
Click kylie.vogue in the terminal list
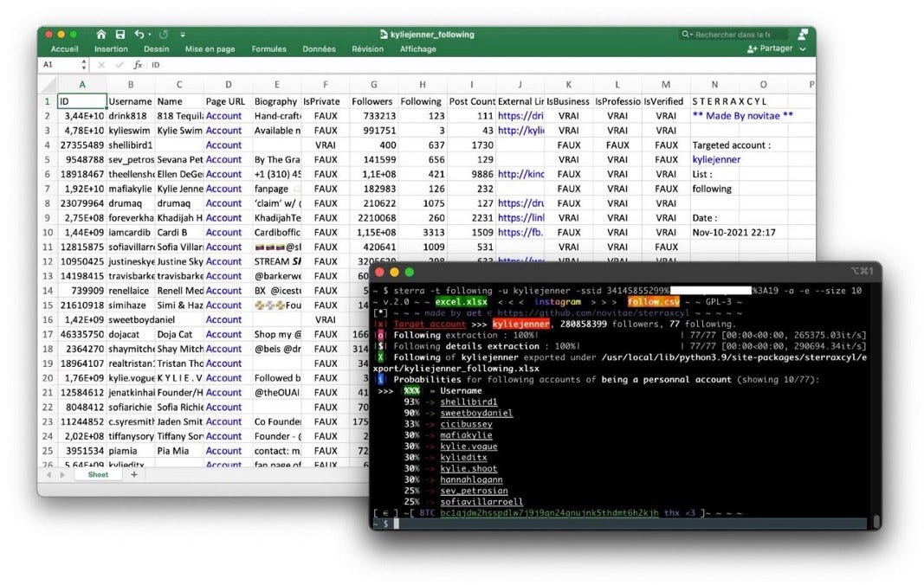coord(468,447)
